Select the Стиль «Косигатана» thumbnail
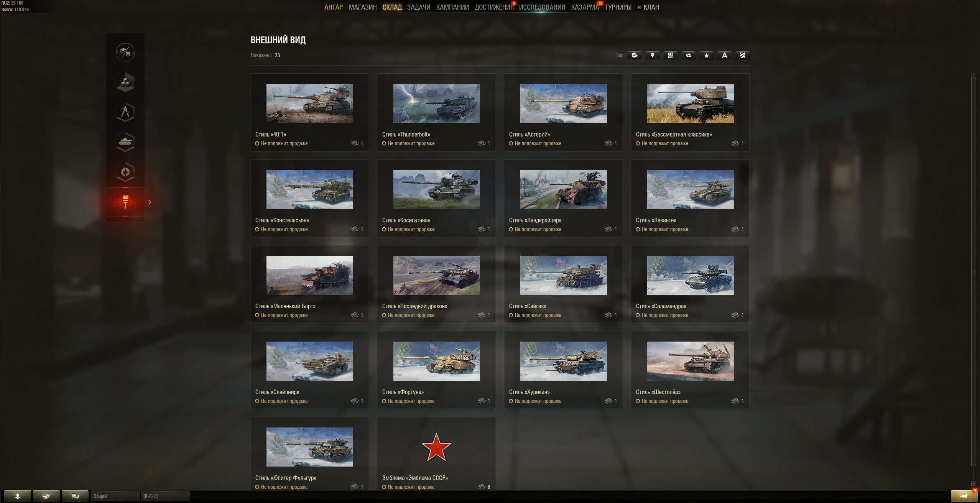The image size is (980, 503). (x=437, y=189)
